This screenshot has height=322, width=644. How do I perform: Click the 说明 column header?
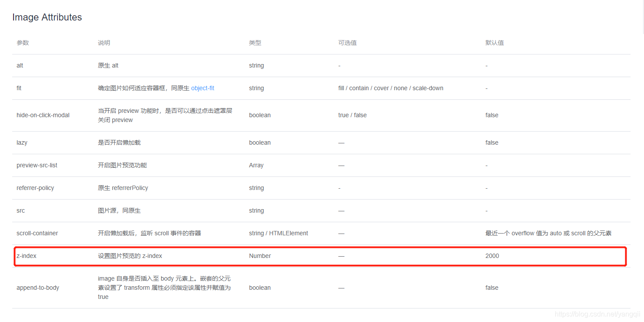tap(104, 42)
